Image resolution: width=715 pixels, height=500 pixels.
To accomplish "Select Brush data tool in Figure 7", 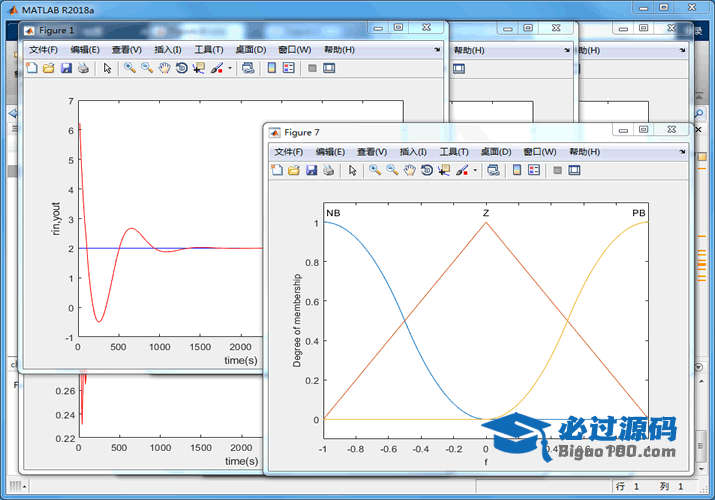I will 462,170.
